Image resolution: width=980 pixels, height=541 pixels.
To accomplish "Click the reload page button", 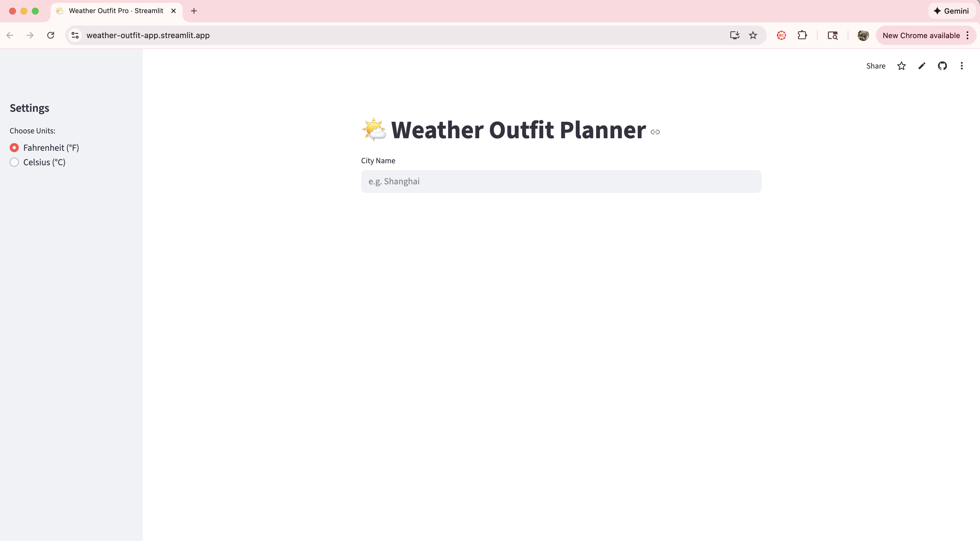I will click(51, 35).
